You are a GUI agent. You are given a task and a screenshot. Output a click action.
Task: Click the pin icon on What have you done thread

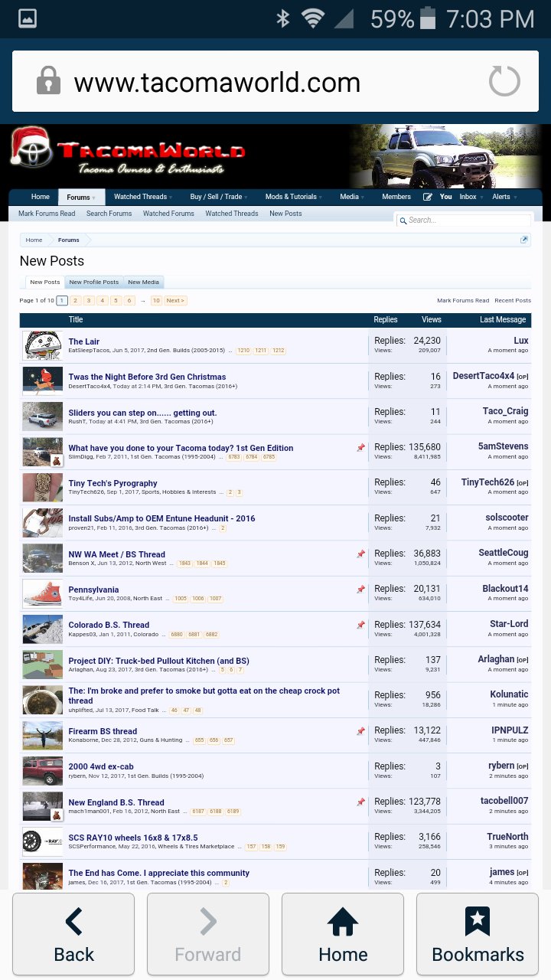click(x=360, y=448)
